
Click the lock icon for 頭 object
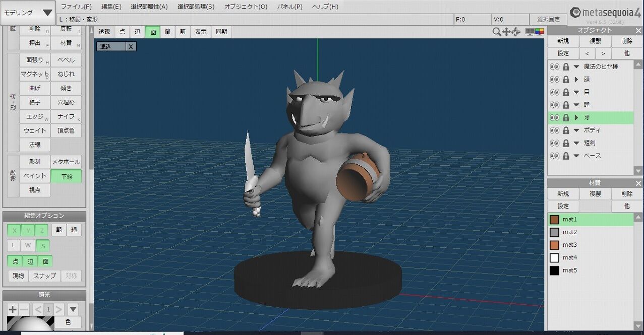click(x=566, y=79)
